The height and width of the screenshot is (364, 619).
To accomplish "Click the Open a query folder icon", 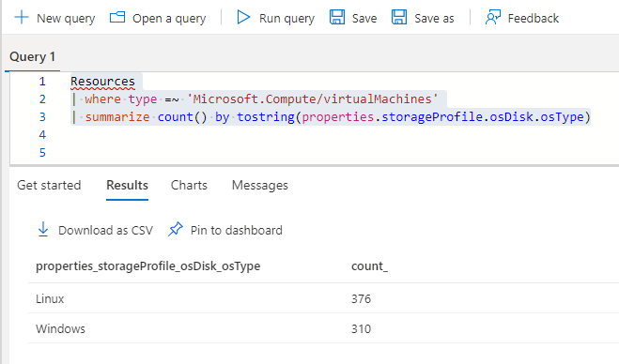I will point(117,17).
